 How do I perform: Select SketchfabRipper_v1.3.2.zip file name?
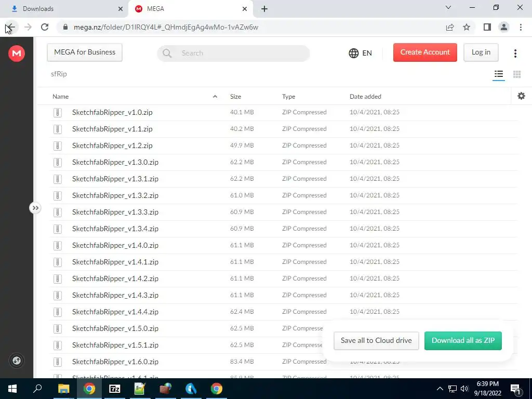pos(115,195)
